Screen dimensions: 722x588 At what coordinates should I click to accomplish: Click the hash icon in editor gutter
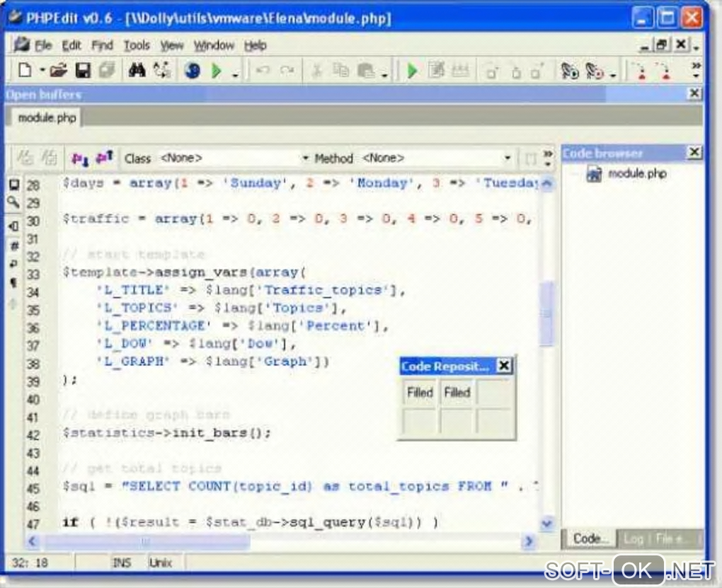[x=14, y=246]
